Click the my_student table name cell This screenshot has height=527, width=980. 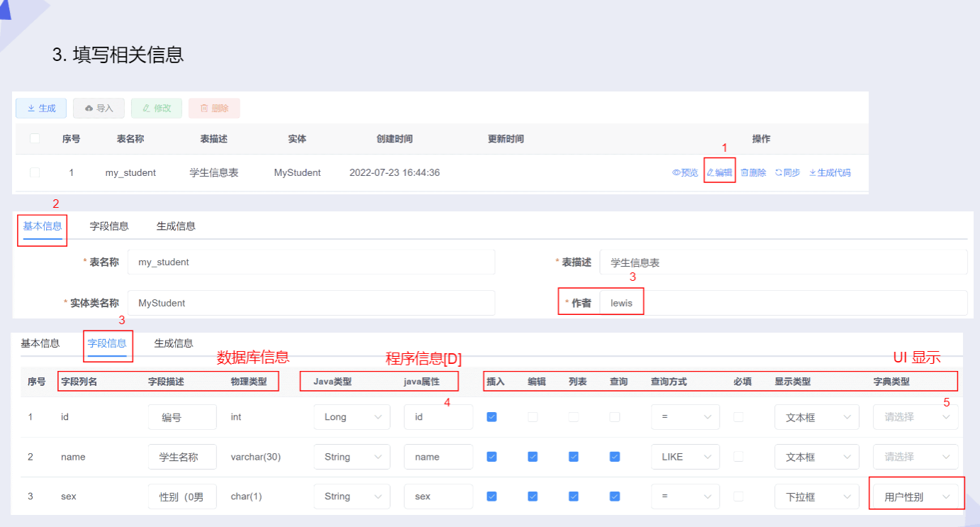[x=130, y=172]
